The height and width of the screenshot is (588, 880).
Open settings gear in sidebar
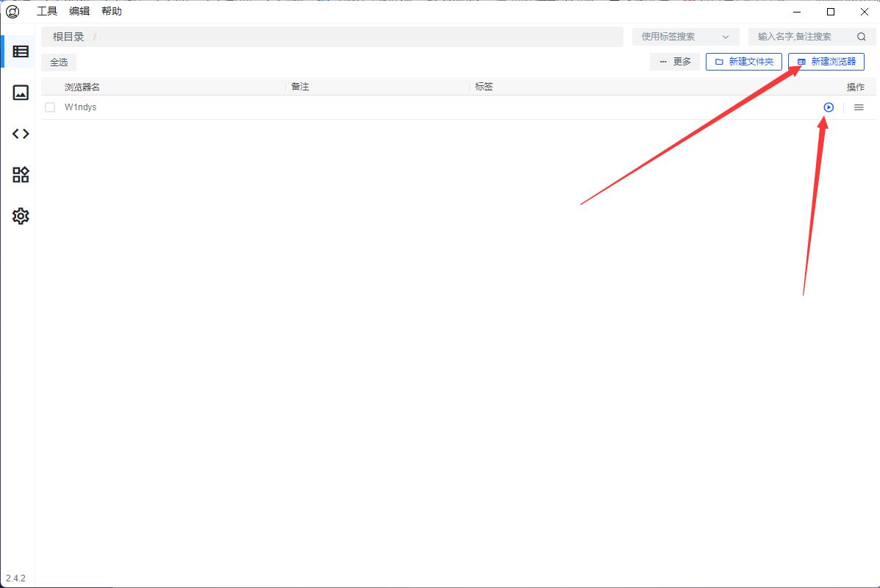point(21,216)
